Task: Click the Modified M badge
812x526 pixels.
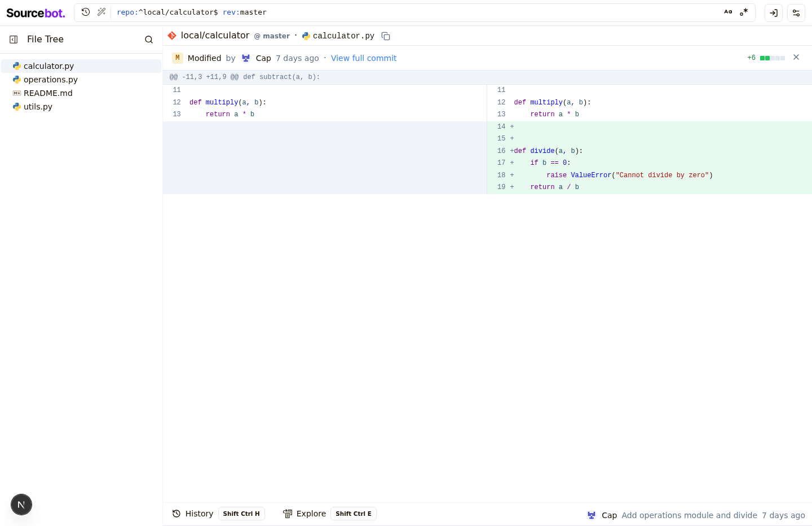Action: tap(178, 58)
